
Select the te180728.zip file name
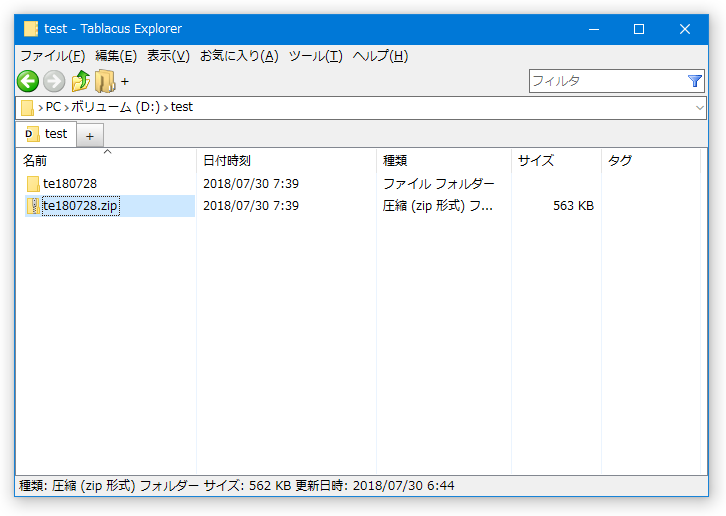tap(81, 206)
